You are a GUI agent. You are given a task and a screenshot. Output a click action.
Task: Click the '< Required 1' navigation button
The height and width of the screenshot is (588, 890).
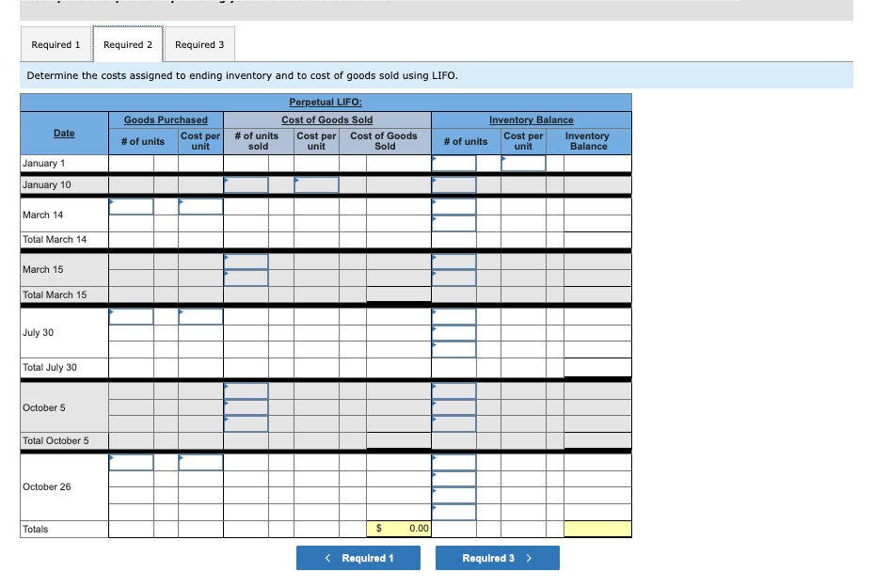pyautogui.click(x=358, y=558)
